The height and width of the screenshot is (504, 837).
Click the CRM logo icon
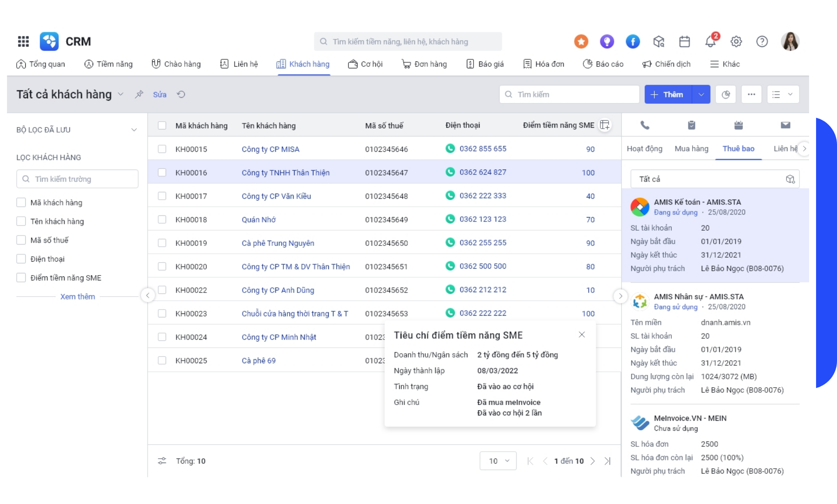coord(49,41)
